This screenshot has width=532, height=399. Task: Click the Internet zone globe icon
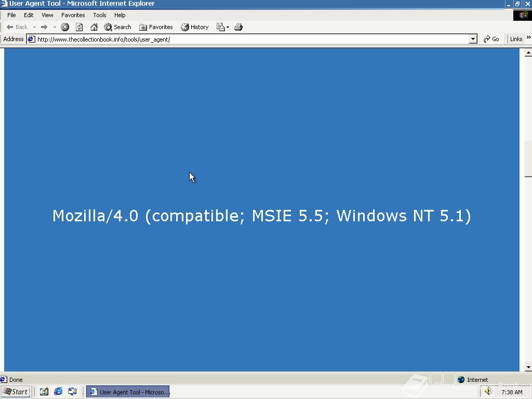461,380
